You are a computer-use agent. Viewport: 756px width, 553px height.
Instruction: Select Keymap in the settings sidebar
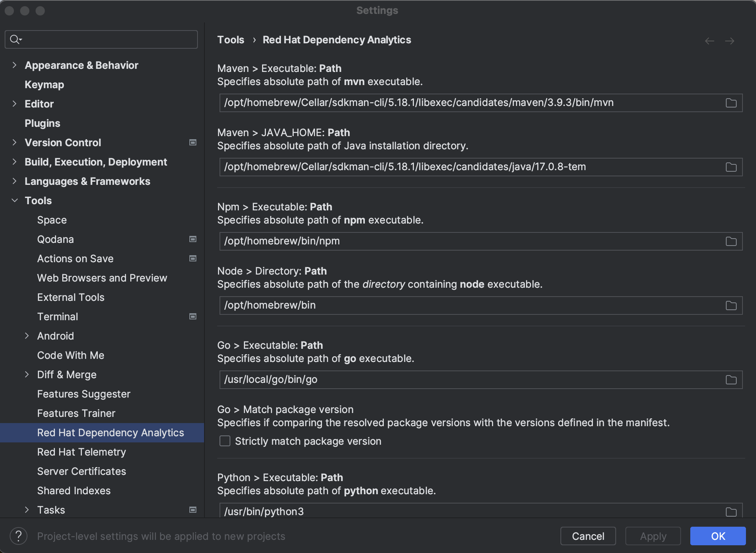pos(44,84)
